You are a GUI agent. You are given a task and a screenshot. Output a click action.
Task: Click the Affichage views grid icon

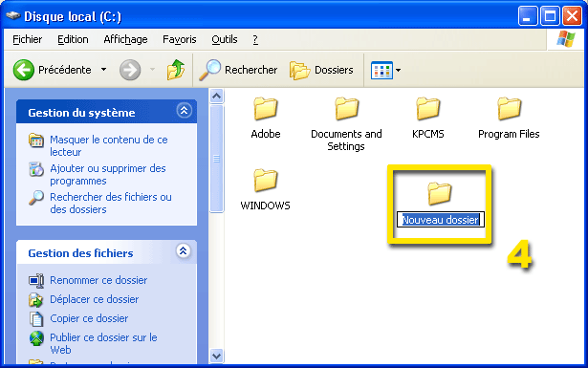[381, 70]
